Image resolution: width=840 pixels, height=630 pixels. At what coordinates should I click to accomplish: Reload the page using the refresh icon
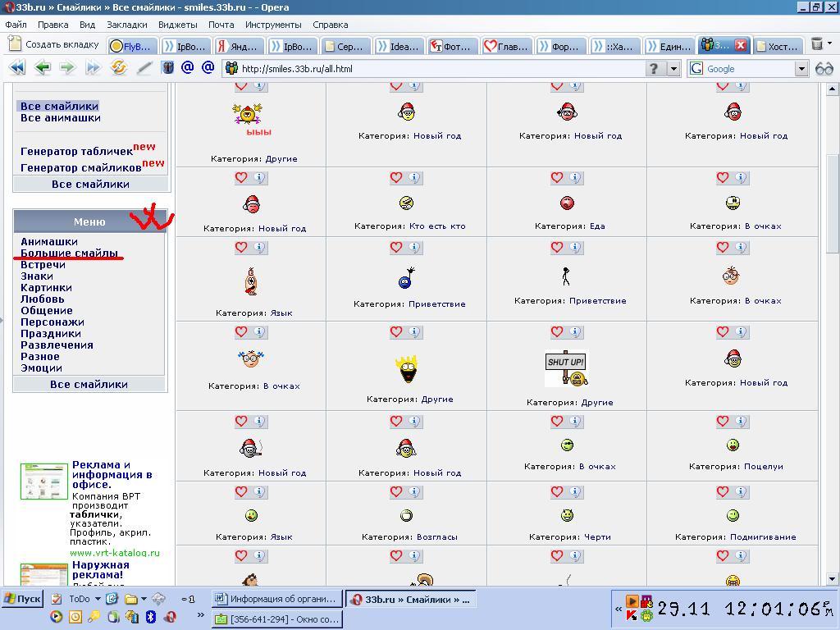click(118, 68)
